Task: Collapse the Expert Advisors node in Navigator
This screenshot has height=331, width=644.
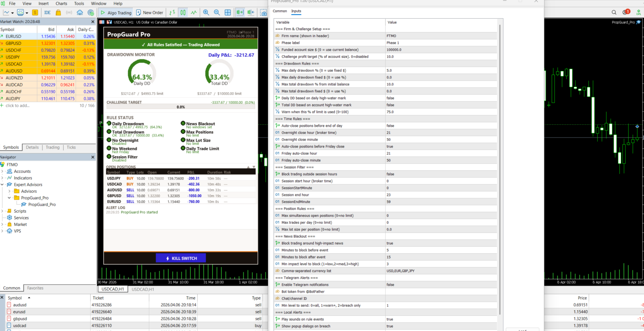Action: [2, 185]
